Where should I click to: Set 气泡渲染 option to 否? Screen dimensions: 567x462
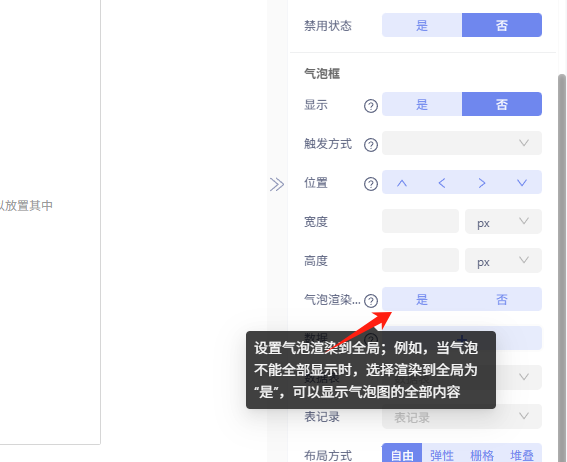pyautogui.click(x=502, y=299)
